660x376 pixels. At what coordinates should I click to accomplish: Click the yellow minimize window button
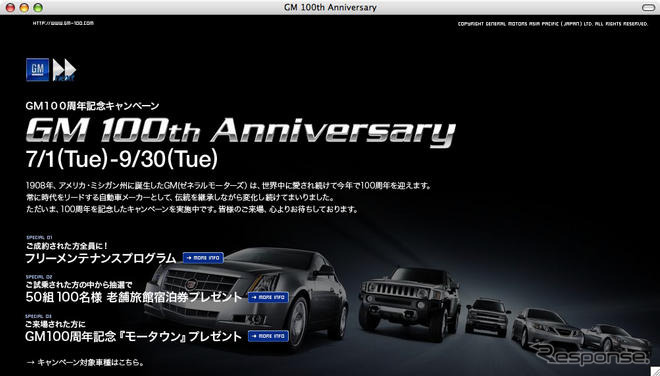(24, 7)
